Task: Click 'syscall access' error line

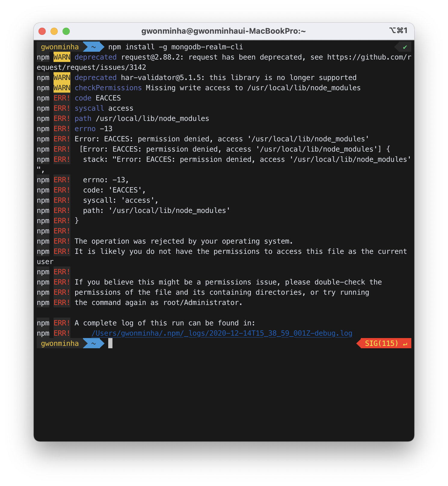Action: 104,108
